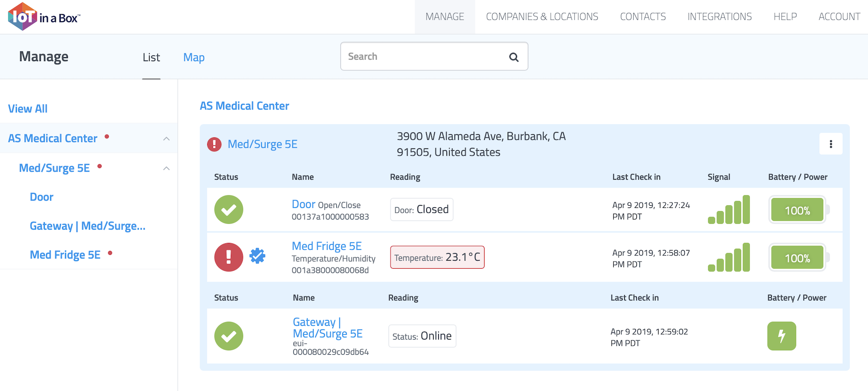Click the green power bolt icon for Gateway

pyautogui.click(x=781, y=336)
